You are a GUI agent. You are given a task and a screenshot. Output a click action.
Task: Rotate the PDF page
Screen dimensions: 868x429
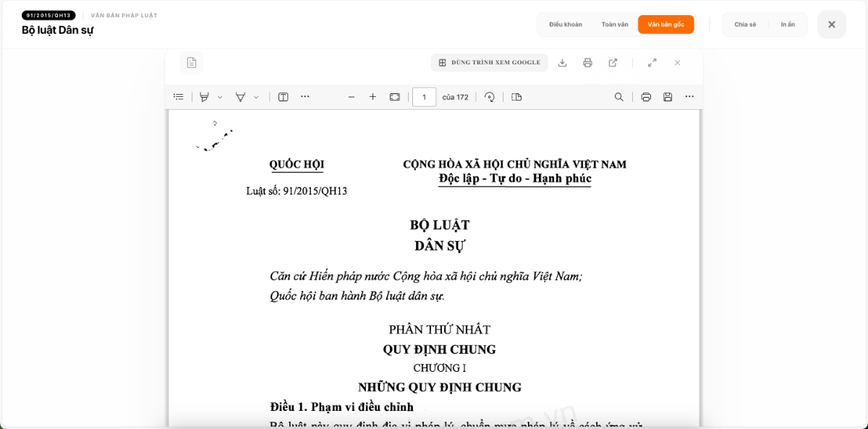[490, 97]
